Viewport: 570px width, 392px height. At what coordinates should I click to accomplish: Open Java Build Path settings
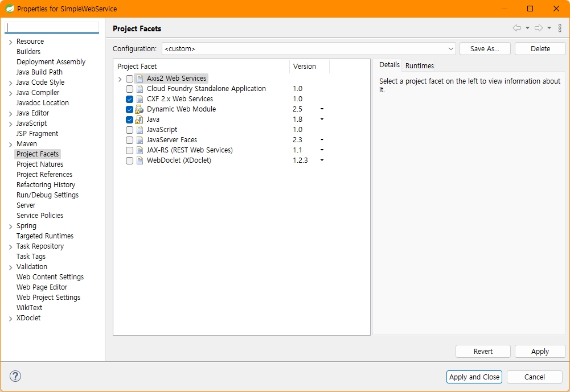[x=39, y=72]
